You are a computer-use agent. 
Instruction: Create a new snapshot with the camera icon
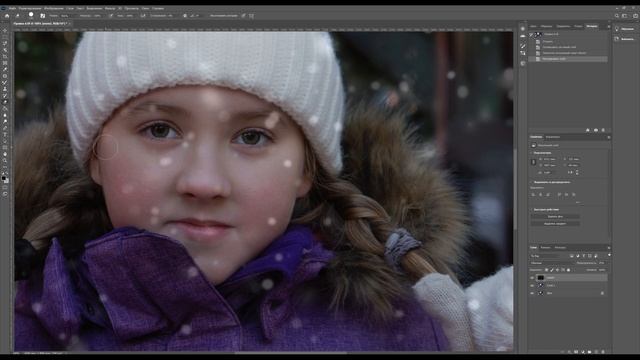(x=596, y=130)
